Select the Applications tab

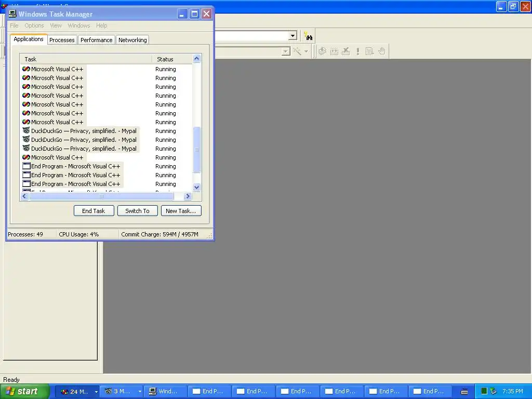pyautogui.click(x=29, y=39)
